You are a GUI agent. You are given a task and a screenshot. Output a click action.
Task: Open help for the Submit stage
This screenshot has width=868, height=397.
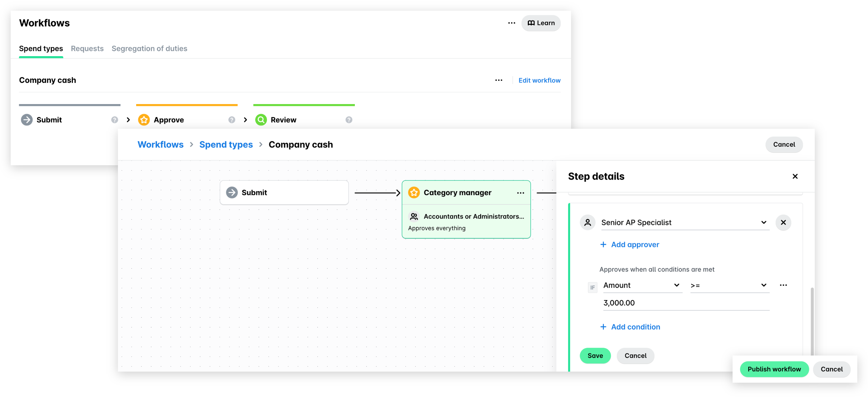tap(114, 120)
